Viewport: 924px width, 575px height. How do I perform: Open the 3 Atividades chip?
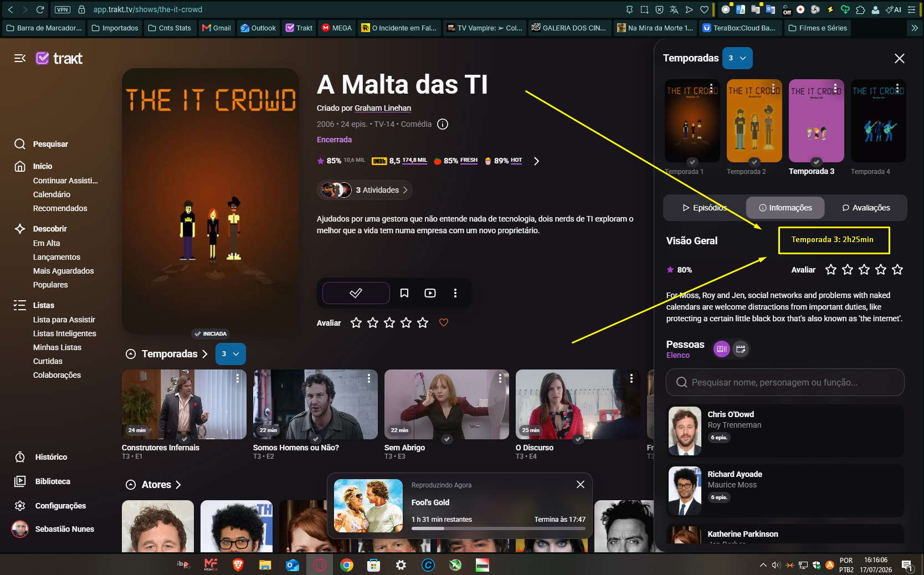point(365,190)
